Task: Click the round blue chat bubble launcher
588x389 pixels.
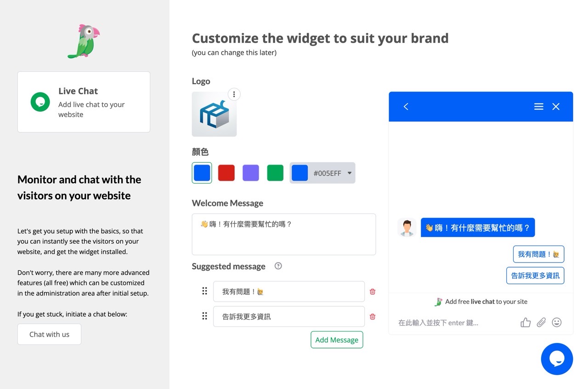Action: tap(557, 359)
